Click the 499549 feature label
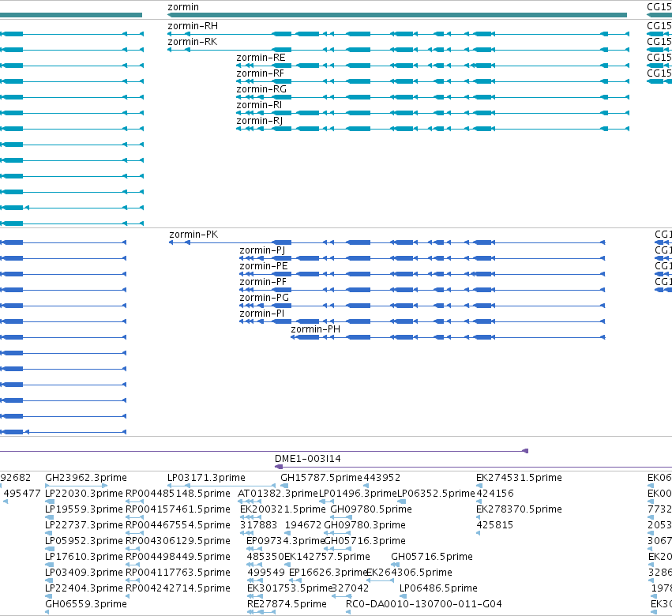Screen dimensions: 672x616 (x=265, y=573)
